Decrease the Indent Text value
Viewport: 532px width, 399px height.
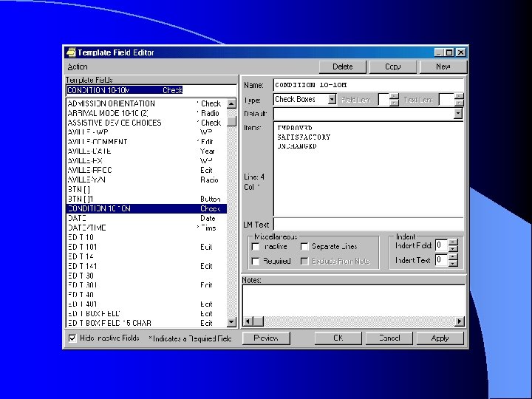coord(453,264)
